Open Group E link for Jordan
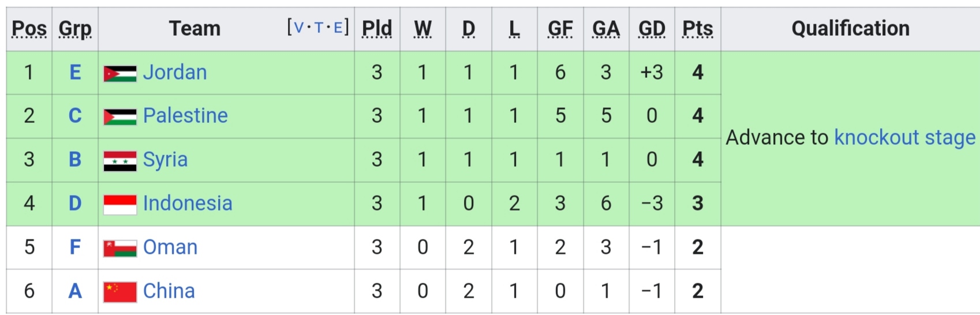 click(75, 72)
